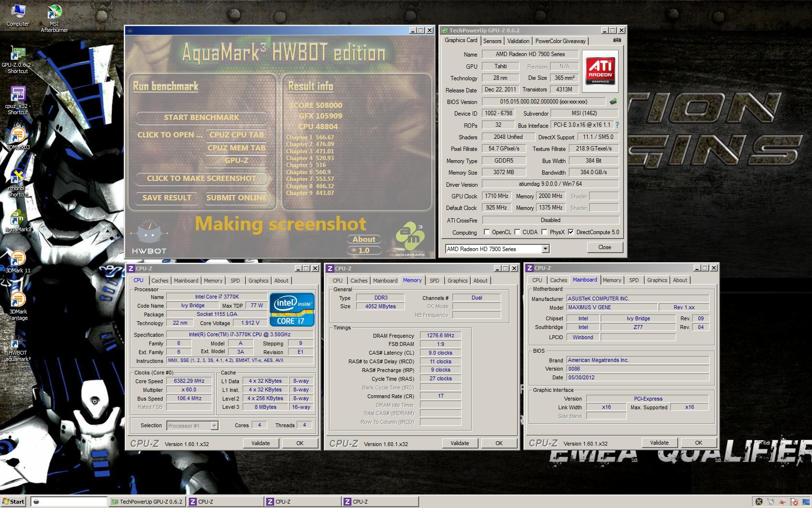812x508 pixels.
Task: Click OK in the Memory CPU-Z window
Action: (x=499, y=443)
